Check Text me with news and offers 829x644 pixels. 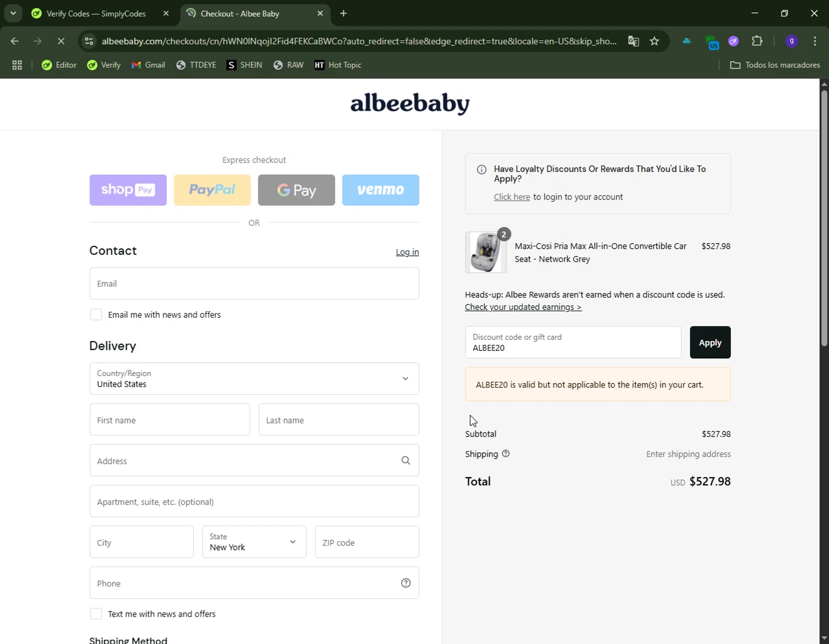point(96,614)
